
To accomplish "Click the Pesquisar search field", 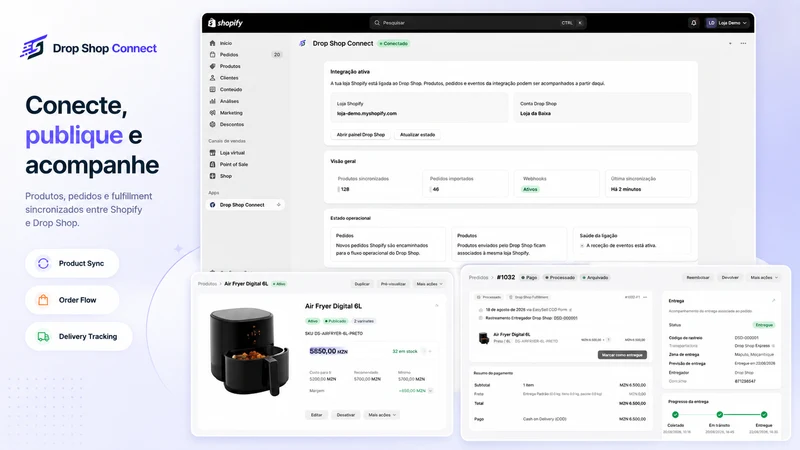I will click(x=478, y=23).
